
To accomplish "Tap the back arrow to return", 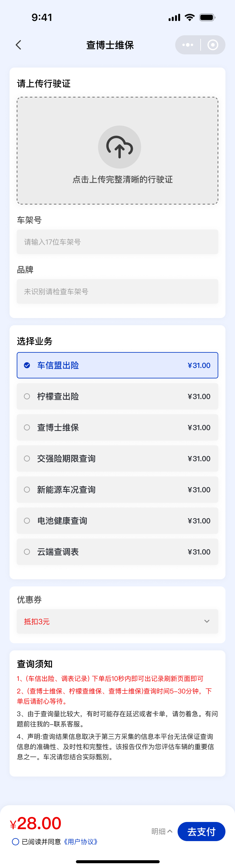I will (19, 45).
